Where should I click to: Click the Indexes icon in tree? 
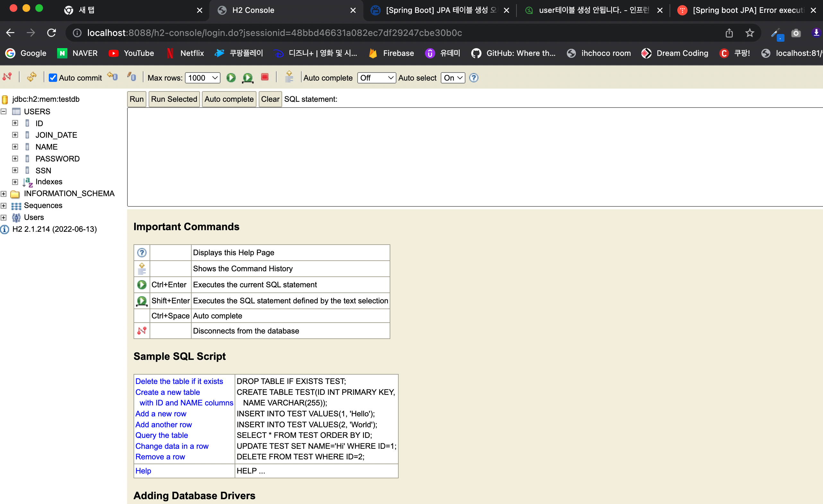pyautogui.click(x=28, y=182)
